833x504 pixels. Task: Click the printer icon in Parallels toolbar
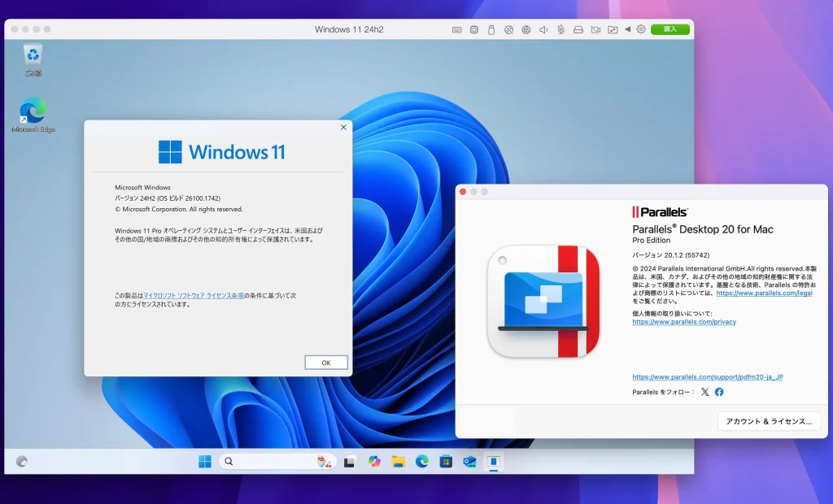(578, 28)
